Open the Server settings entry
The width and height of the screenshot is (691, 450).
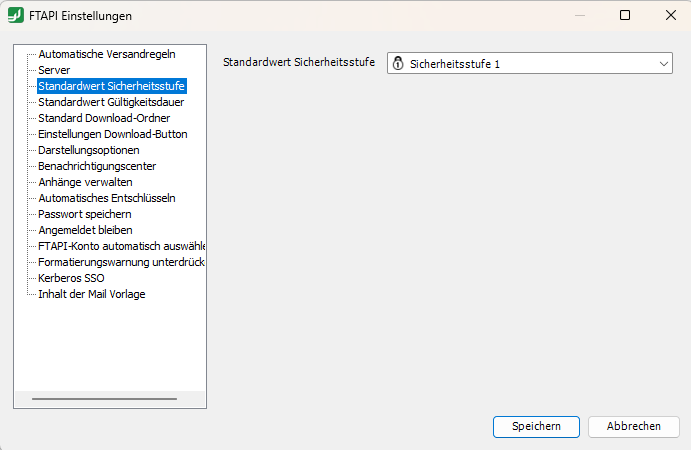point(54,70)
